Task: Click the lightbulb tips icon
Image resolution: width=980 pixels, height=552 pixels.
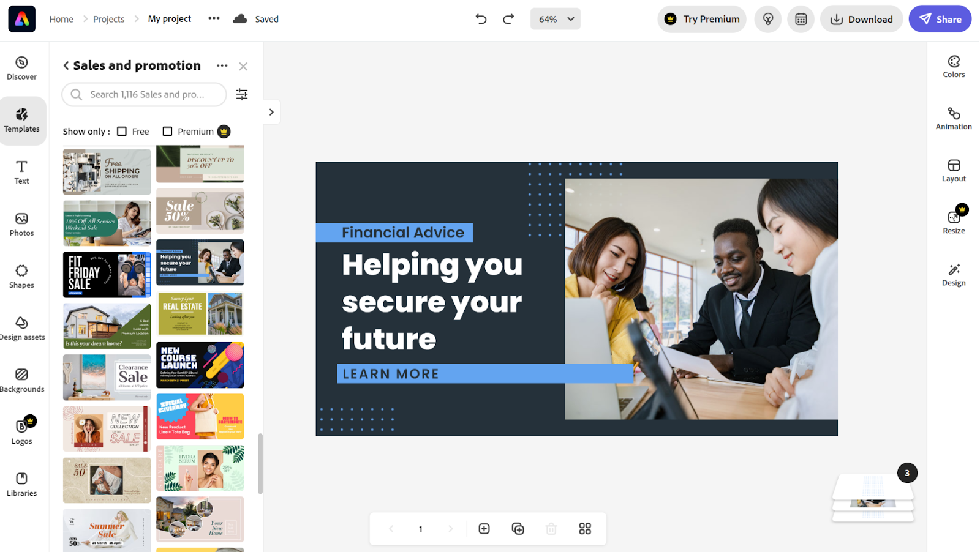Action: tap(768, 19)
